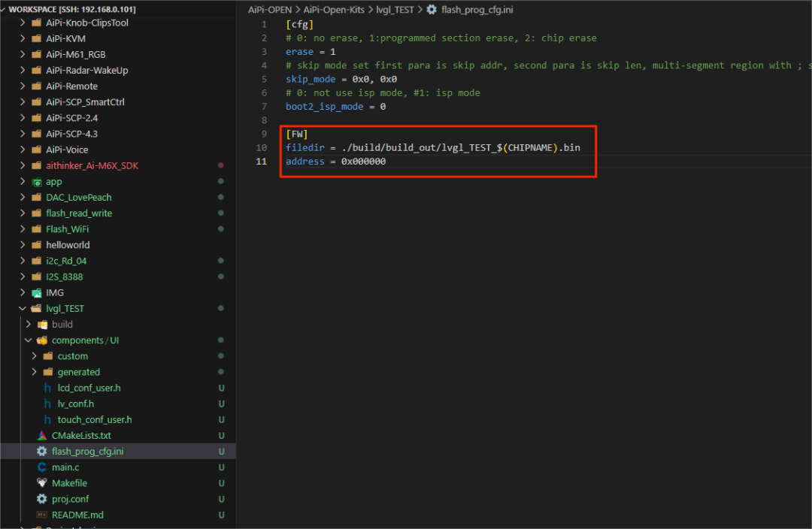This screenshot has height=529, width=812.
Task: Click AiPi-Open-Kits breadcrumb segment
Action: [334, 10]
